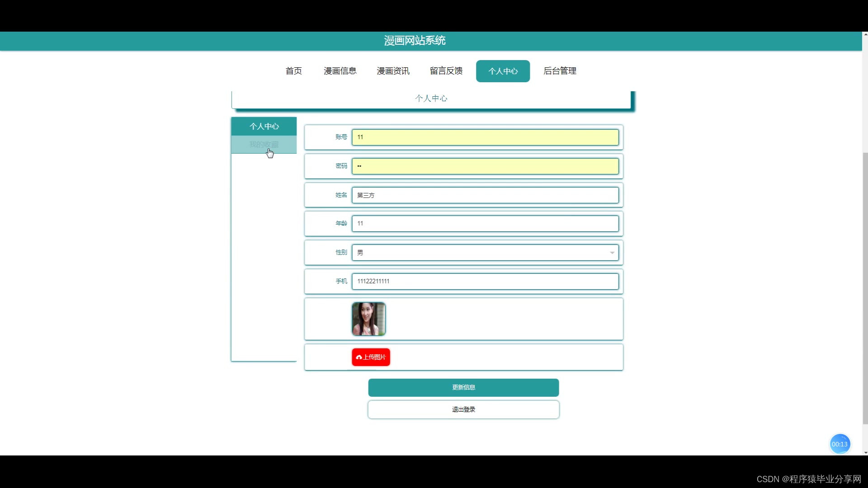Select the 个人中心 top navigation tab

coord(503,71)
